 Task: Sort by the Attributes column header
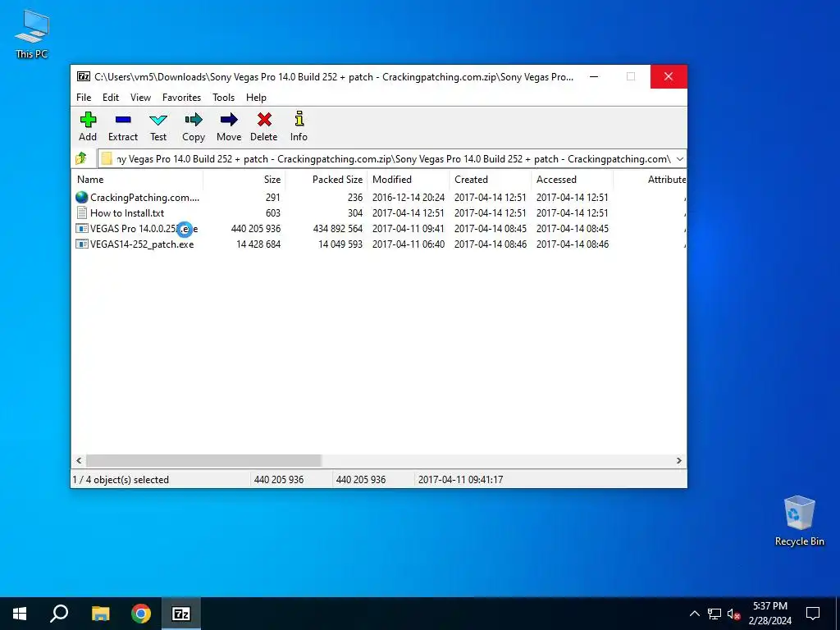point(650,180)
